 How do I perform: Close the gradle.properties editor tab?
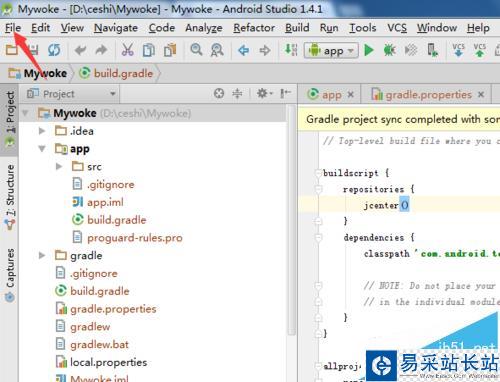point(481,95)
